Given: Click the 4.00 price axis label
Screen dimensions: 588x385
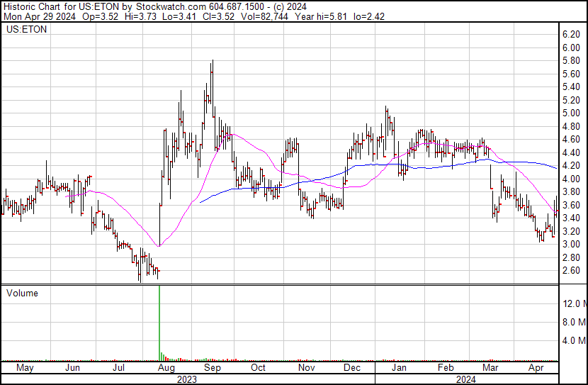Looking at the screenshot, I should (x=571, y=179).
